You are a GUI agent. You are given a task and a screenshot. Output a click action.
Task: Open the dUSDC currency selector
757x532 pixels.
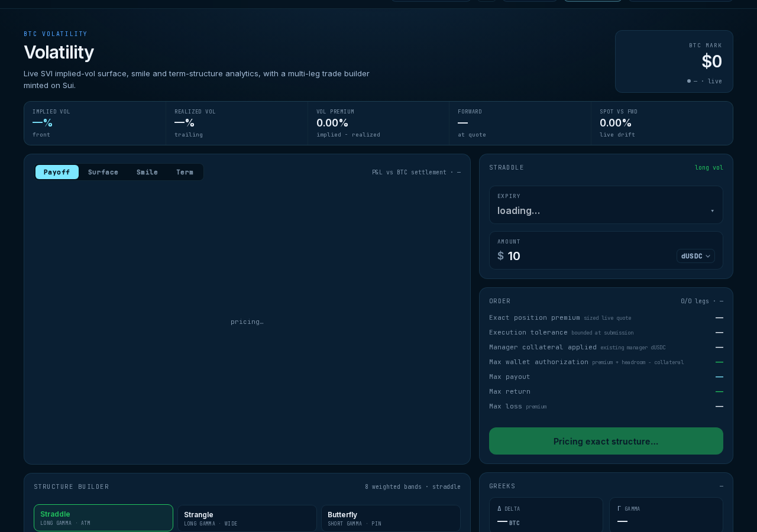coord(695,256)
